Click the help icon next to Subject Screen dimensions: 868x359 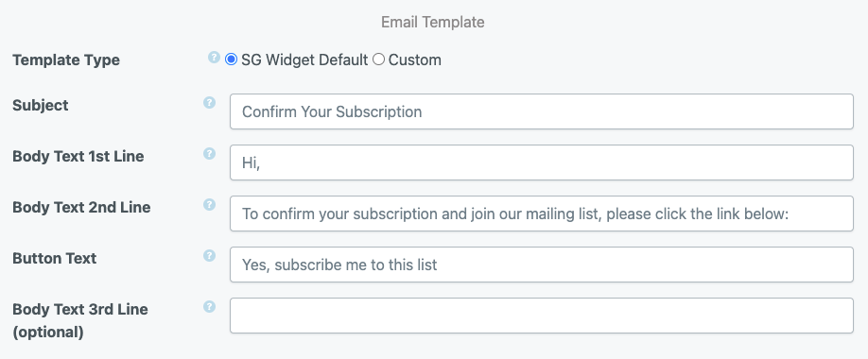point(209,102)
